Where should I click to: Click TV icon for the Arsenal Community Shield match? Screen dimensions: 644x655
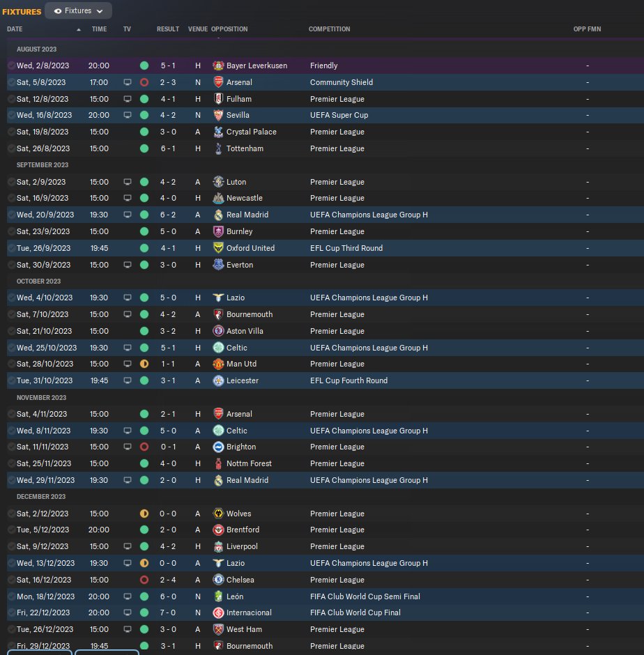[x=128, y=82]
